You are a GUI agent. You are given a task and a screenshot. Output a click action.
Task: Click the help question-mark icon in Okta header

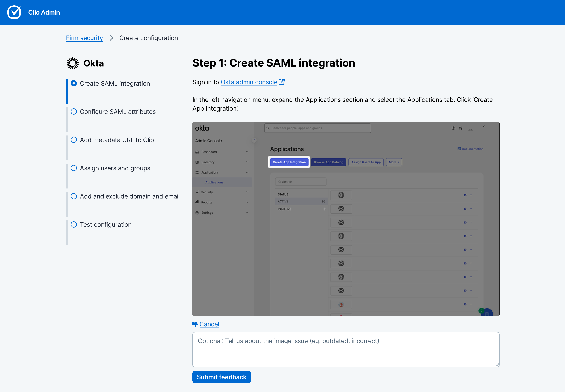click(x=453, y=128)
